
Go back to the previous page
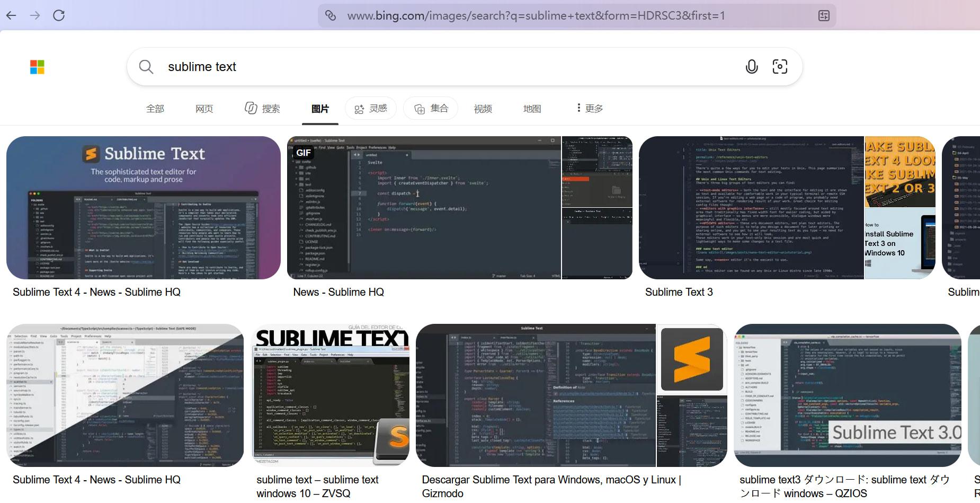point(11,15)
